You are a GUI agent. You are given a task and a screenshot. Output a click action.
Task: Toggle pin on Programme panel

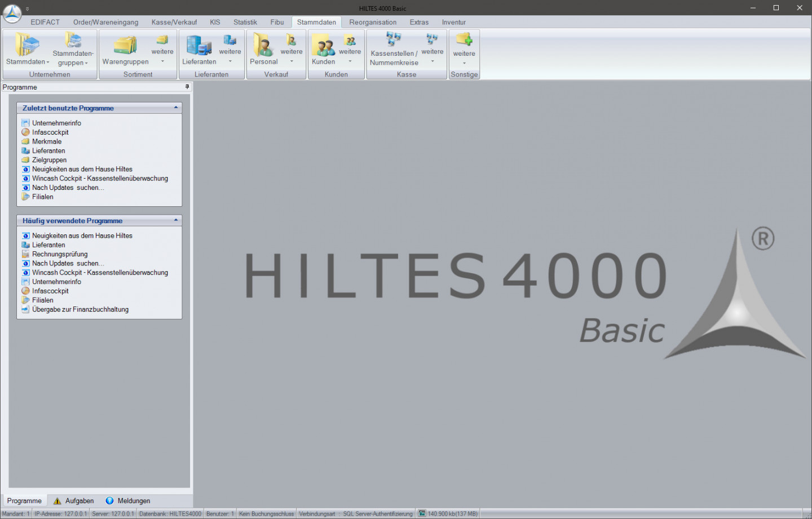187,87
